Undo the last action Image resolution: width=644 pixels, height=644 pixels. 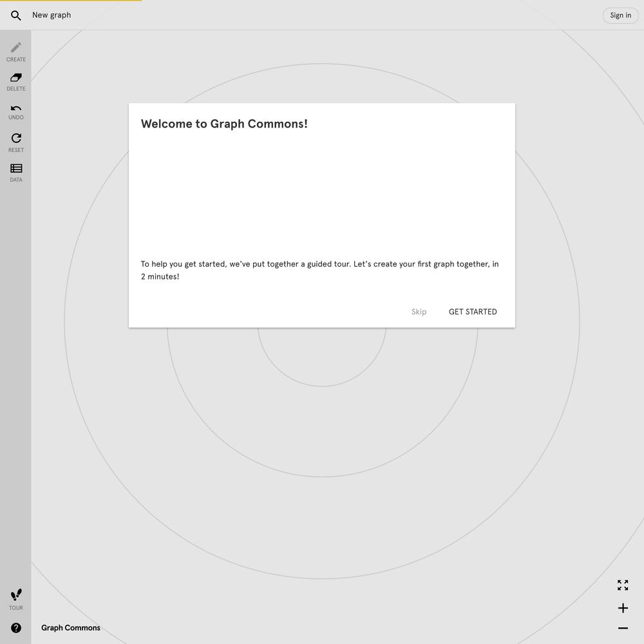16,112
